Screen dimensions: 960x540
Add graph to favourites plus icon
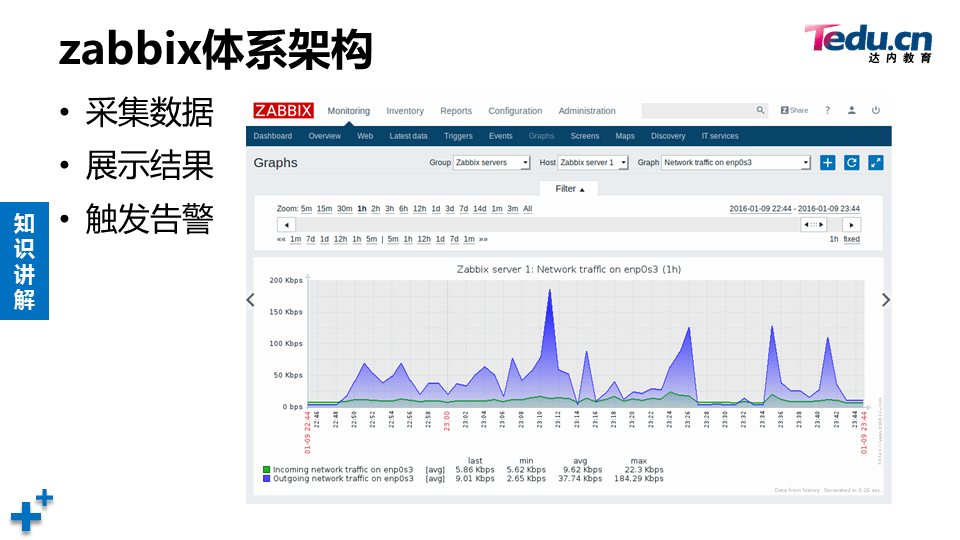point(827,162)
